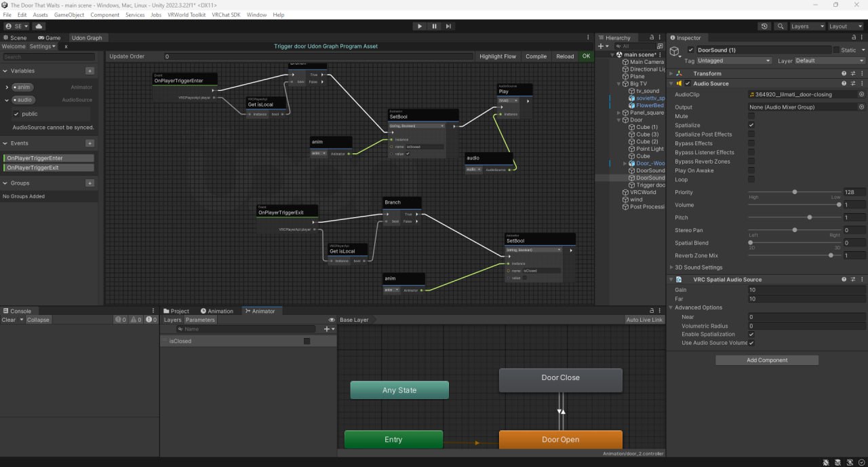Click the AudioClip object picker icon
This screenshot has height=467, width=868.
pos(861,94)
